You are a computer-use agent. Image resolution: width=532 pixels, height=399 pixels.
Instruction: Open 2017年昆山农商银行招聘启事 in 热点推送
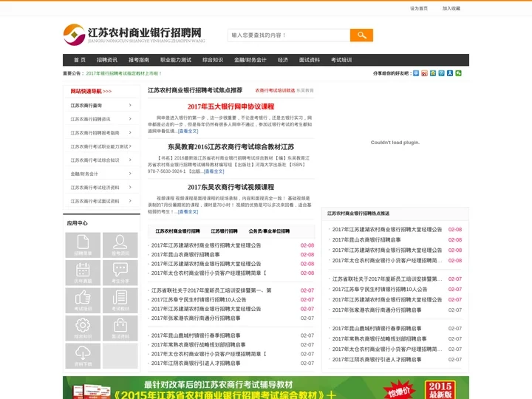point(366,240)
